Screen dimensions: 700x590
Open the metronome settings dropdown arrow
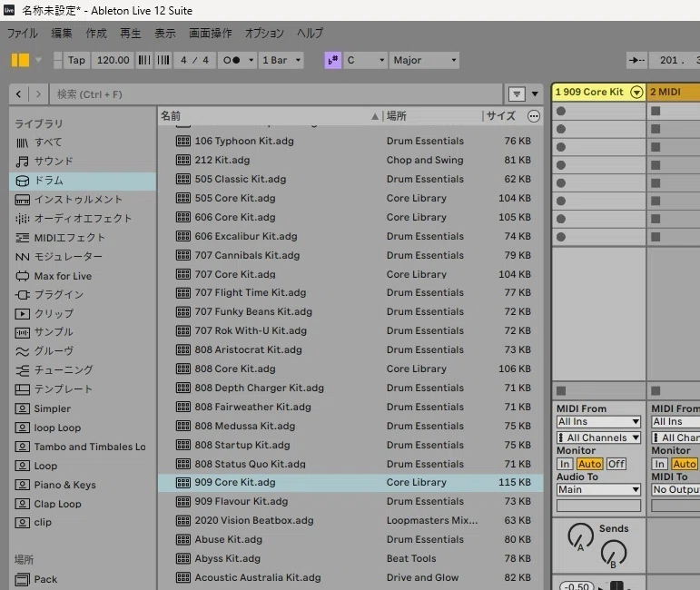251,60
